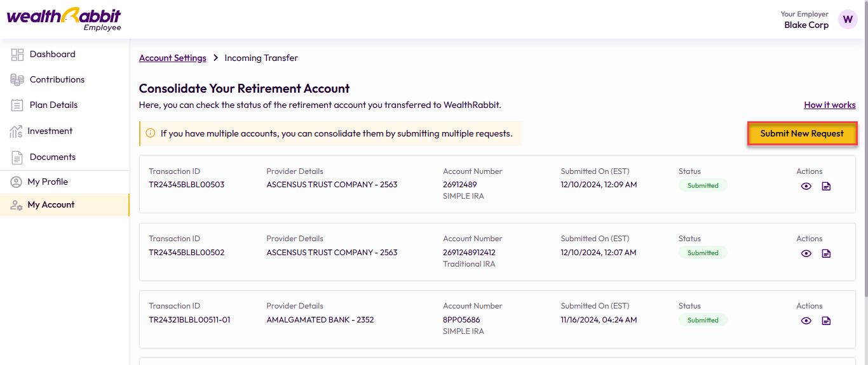Viewport: 868px width, 365px height.
Task: View details of transaction TR24321BLBL00511-01
Action: [x=806, y=321]
